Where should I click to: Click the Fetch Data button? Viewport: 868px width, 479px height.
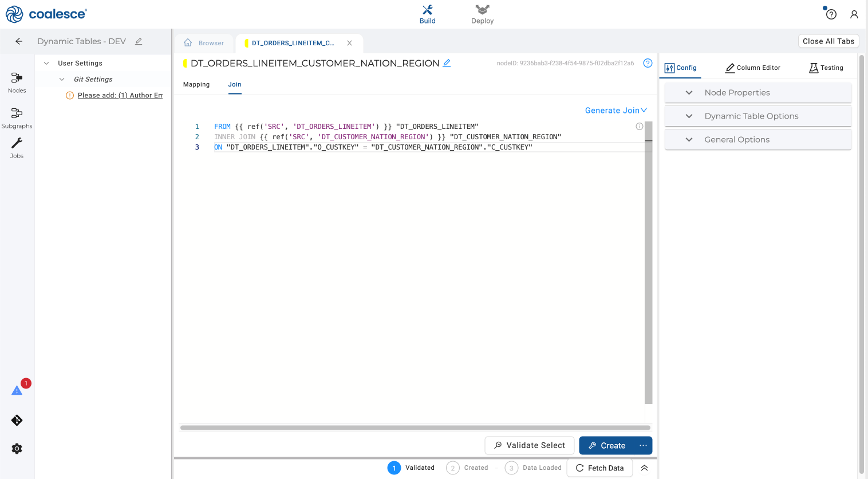[x=599, y=468]
